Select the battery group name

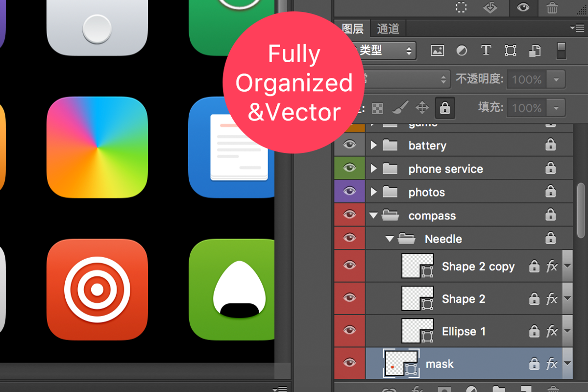(427, 146)
